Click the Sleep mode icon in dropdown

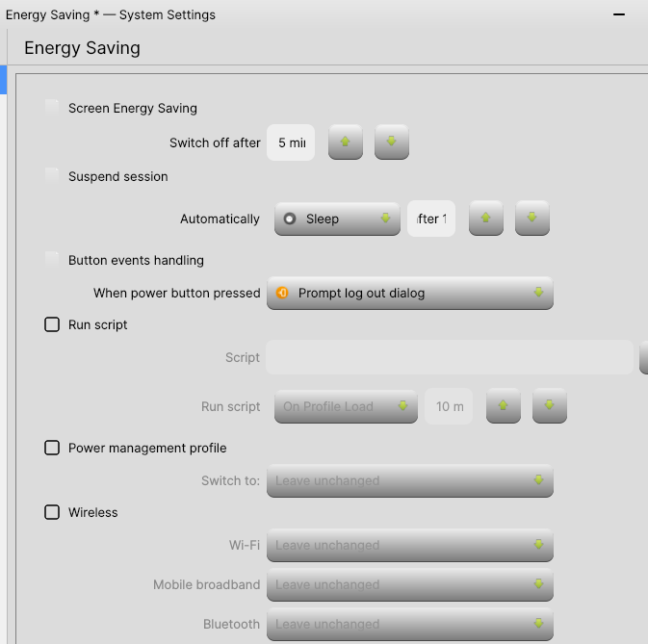tap(290, 219)
